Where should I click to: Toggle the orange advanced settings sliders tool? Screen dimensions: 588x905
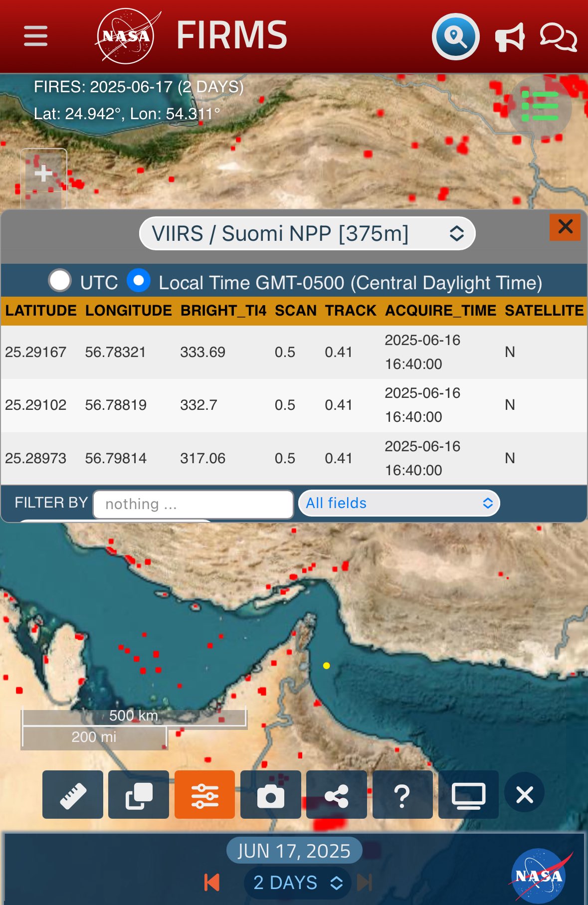click(204, 794)
